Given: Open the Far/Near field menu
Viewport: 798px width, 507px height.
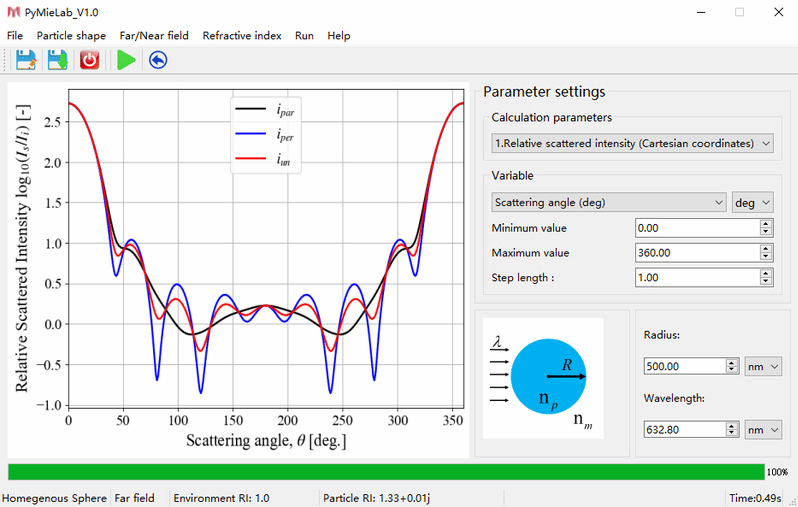Looking at the screenshot, I should click(154, 35).
